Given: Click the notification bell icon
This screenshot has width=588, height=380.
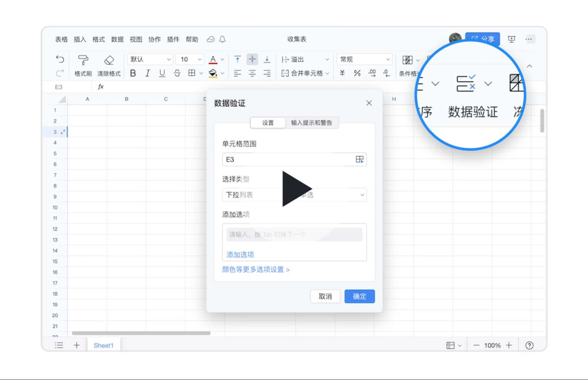Looking at the screenshot, I should coord(222,39).
